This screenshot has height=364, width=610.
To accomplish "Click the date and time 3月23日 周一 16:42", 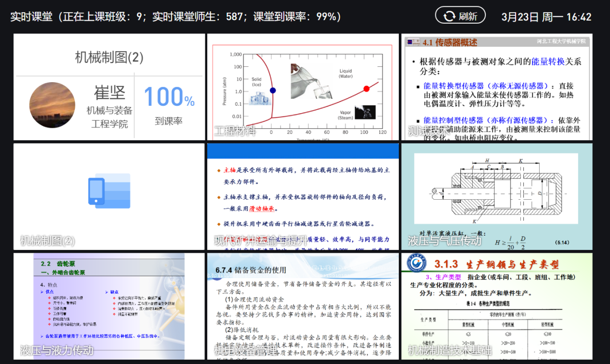I will click(546, 17).
